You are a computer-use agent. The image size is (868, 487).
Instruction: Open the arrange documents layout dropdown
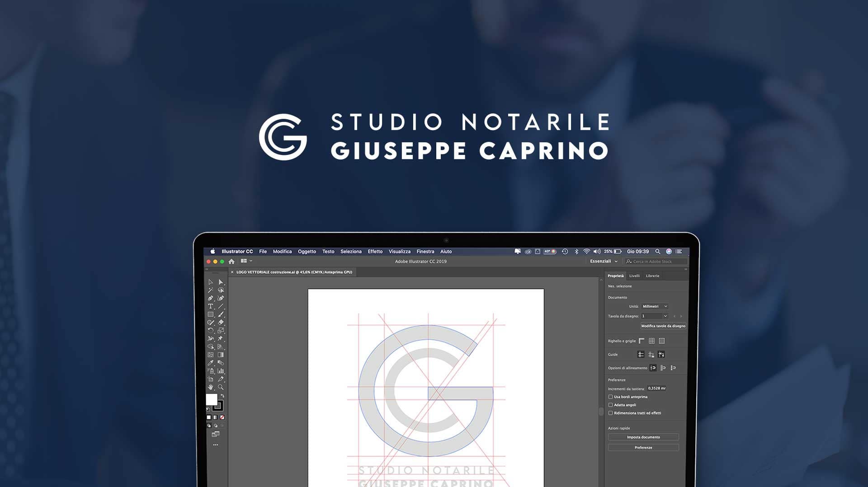246,261
